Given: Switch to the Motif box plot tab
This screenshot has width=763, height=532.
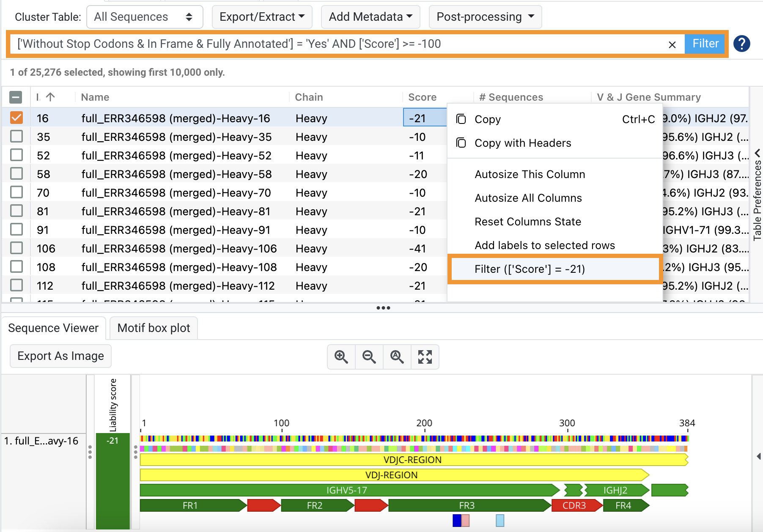Looking at the screenshot, I should pos(154,328).
